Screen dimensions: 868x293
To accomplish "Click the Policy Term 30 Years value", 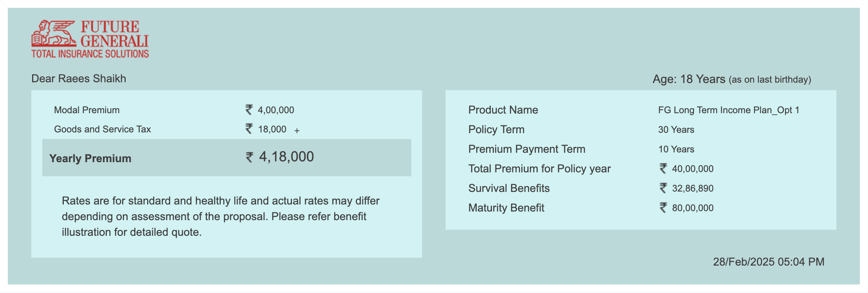I will 676,130.
